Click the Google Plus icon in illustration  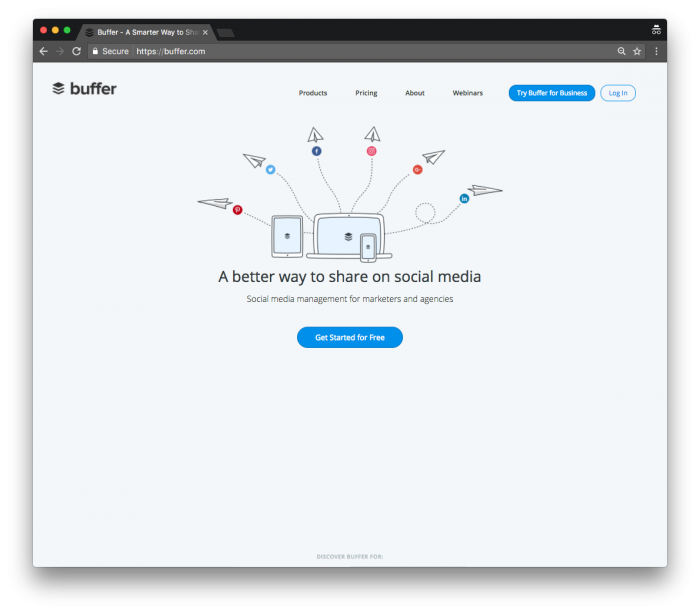click(x=417, y=170)
